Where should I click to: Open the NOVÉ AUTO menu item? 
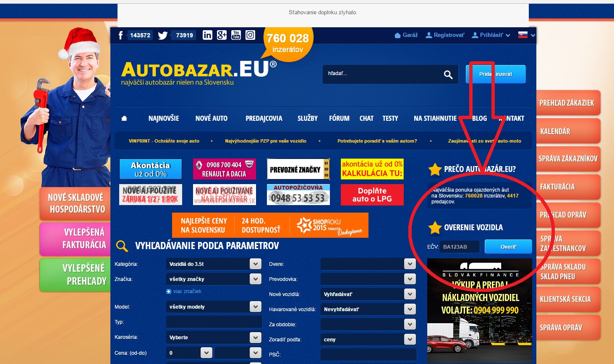212,118
